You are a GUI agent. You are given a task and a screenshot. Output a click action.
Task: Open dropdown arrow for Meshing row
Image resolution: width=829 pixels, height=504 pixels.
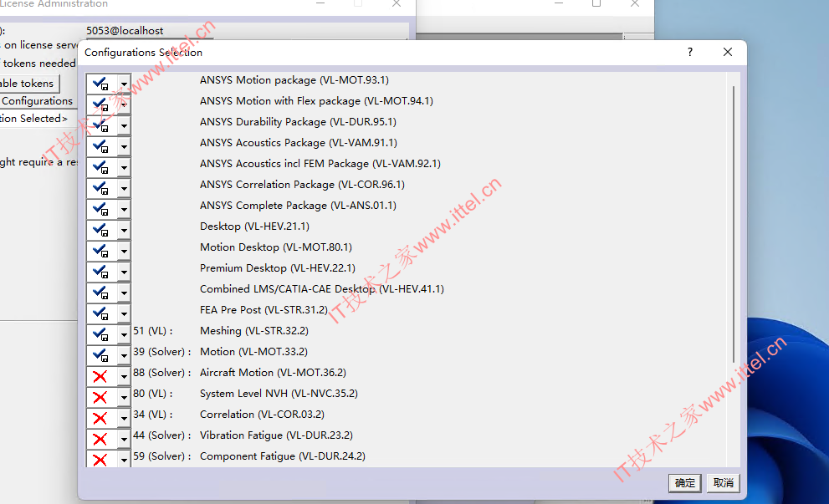pyautogui.click(x=124, y=334)
